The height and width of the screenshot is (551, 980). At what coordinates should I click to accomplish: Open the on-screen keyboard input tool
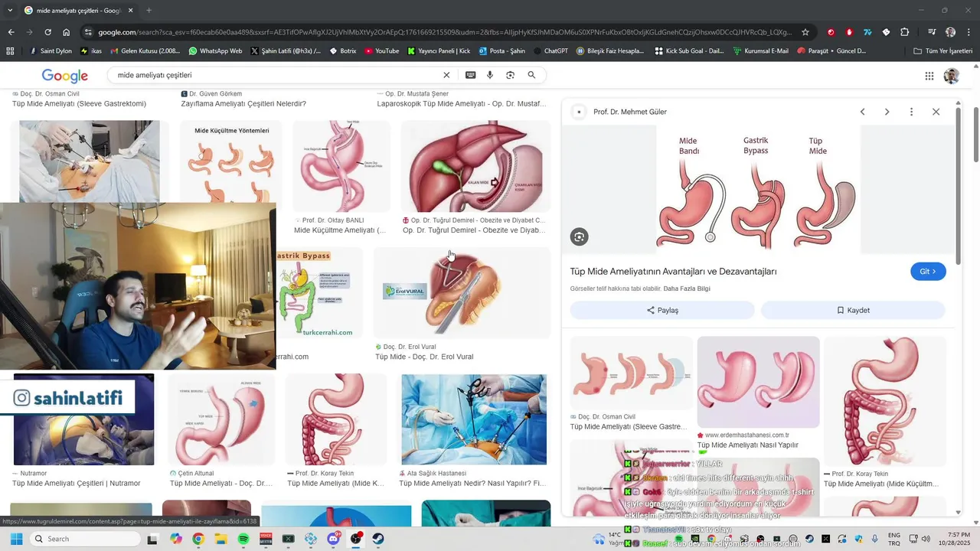pos(470,75)
